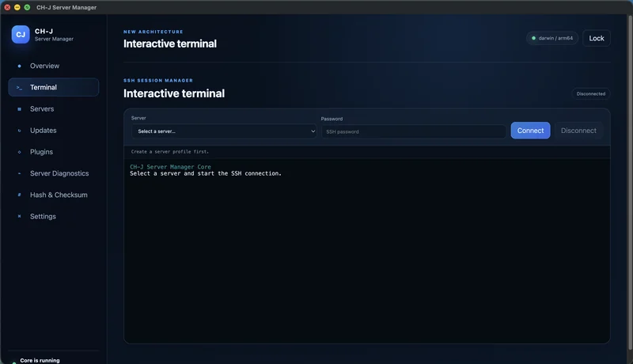Click the "NEW ARCHITECTURE" label

[154, 32]
